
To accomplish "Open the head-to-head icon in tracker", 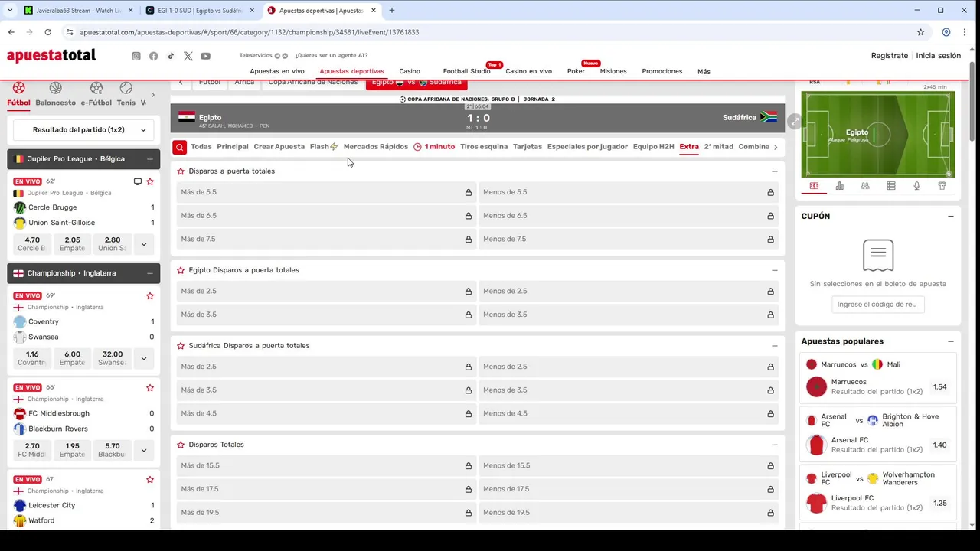I will 865,186.
